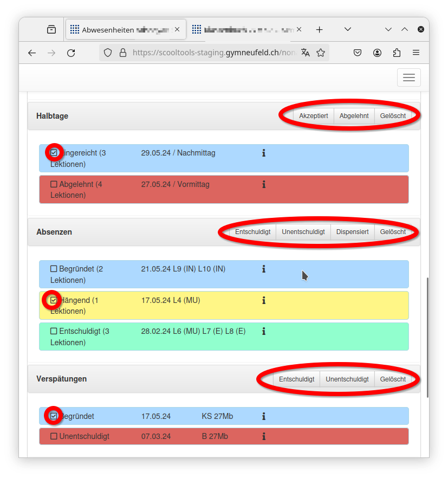Reload the page with the refresh icon
Screen dimensions: 448x478
[x=70, y=53]
